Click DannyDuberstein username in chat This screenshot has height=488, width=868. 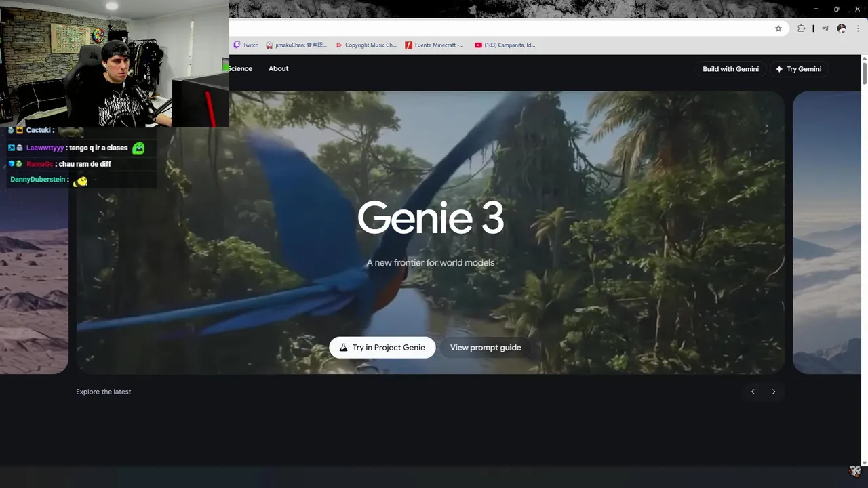39,180
